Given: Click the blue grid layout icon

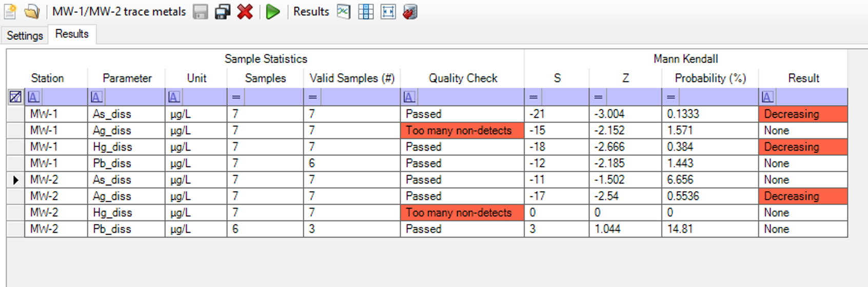Looking at the screenshot, I should (x=366, y=11).
